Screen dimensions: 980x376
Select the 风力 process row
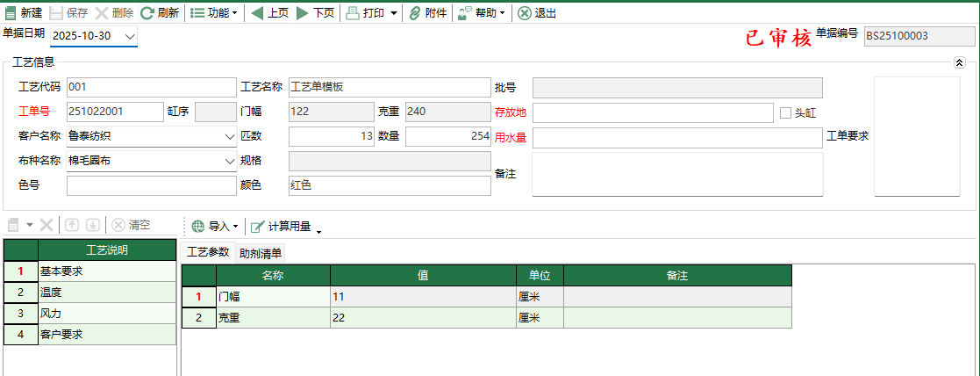pos(108,314)
